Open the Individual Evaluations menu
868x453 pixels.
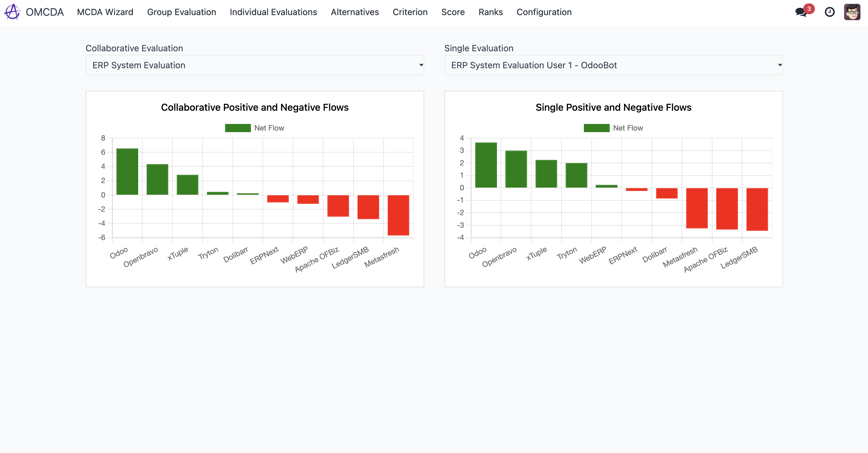pyautogui.click(x=273, y=12)
